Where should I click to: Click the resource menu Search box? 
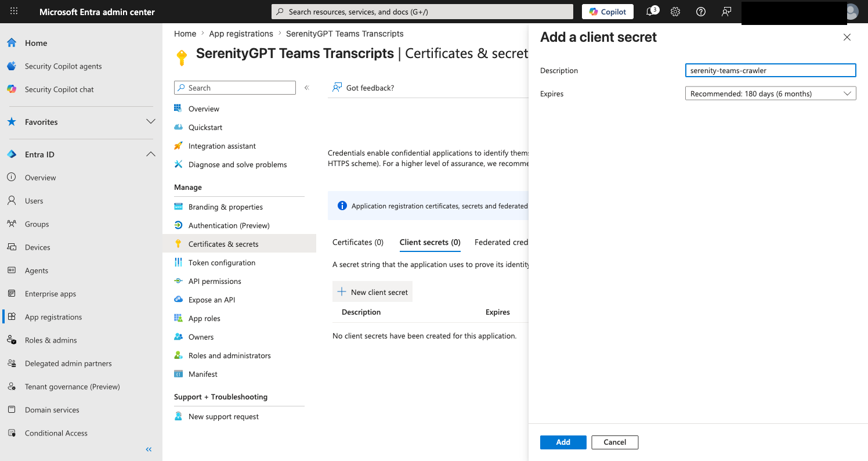coord(235,88)
